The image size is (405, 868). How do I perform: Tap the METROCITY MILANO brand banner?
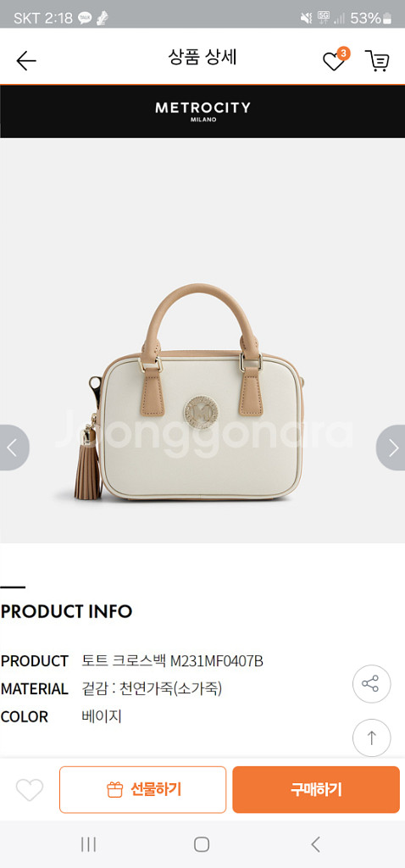[202, 111]
